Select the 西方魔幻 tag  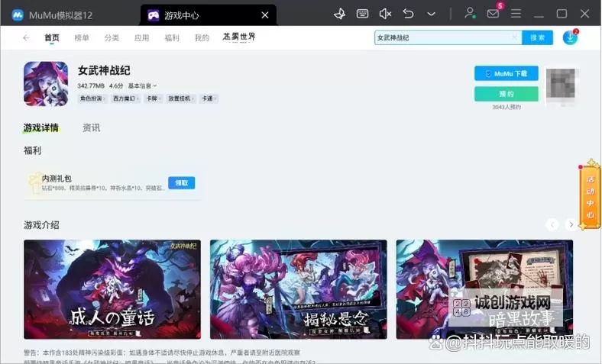tap(125, 98)
